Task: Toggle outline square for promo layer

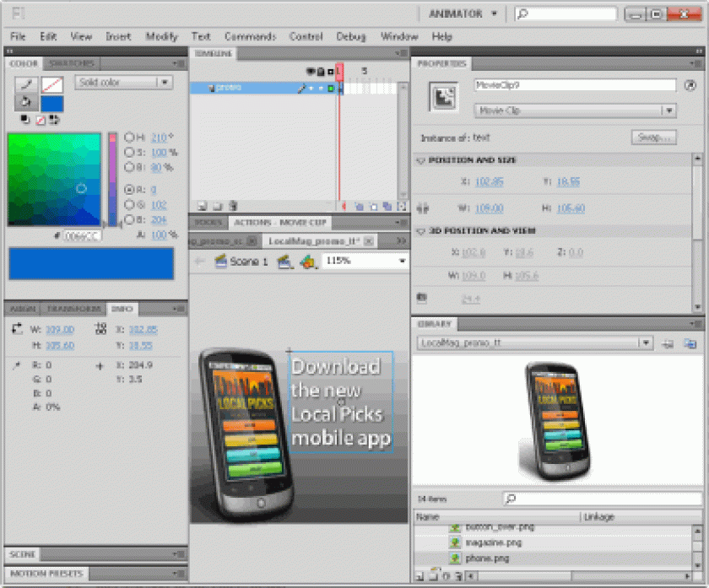Action: [x=331, y=89]
